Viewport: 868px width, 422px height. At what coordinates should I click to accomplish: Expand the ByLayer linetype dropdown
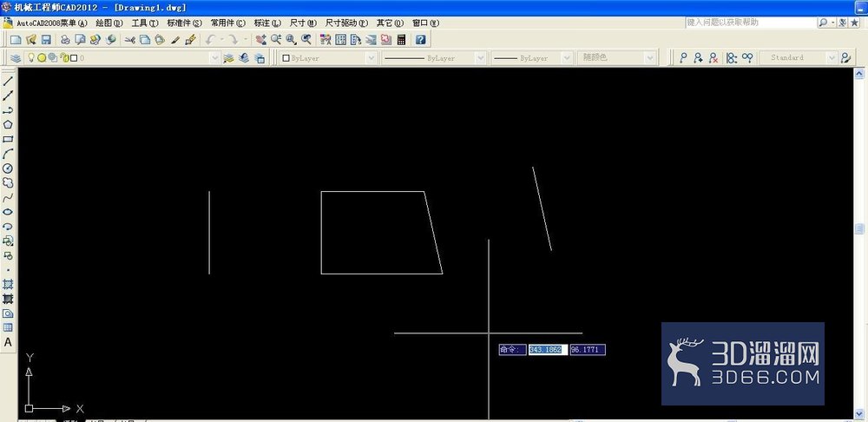coord(480,57)
